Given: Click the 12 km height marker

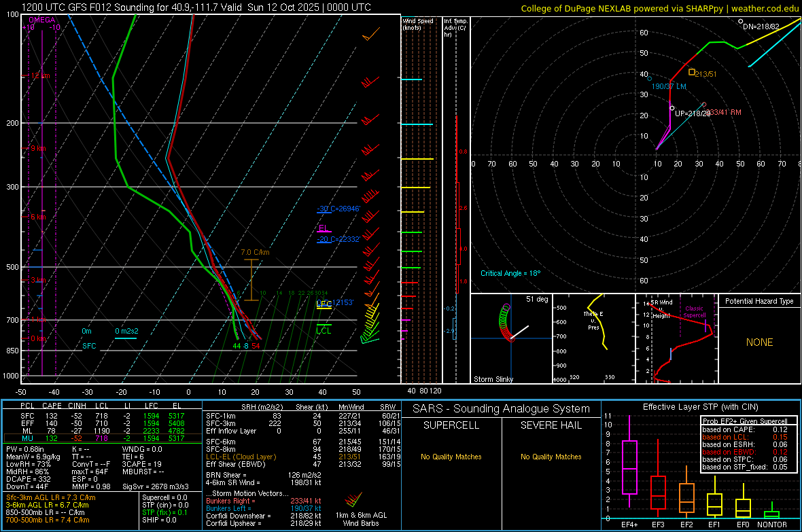Looking at the screenshot, I should (40, 75).
